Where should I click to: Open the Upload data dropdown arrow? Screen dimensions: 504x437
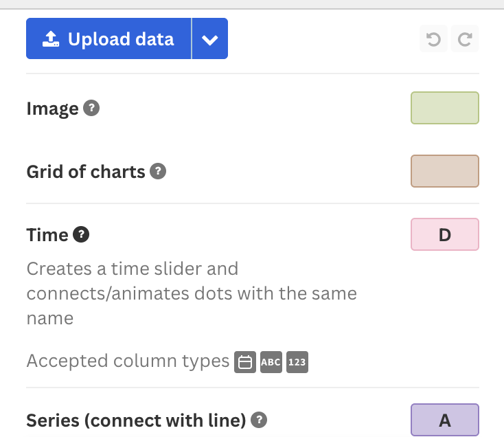[210, 38]
